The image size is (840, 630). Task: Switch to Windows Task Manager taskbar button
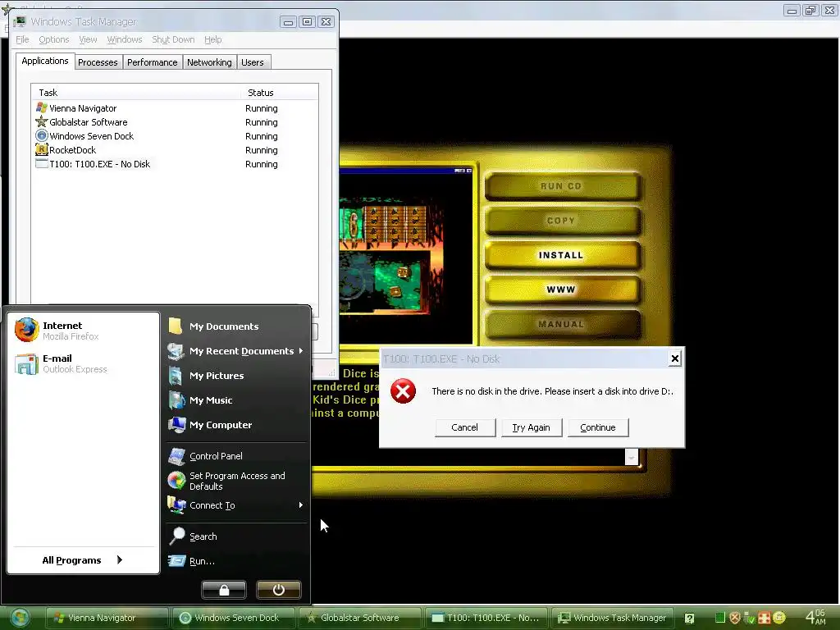pyautogui.click(x=613, y=618)
